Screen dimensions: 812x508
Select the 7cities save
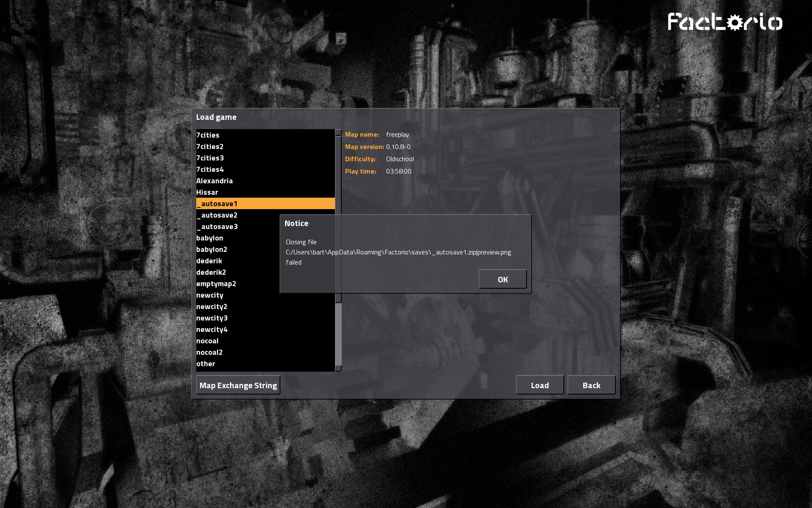pyautogui.click(x=266, y=135)
